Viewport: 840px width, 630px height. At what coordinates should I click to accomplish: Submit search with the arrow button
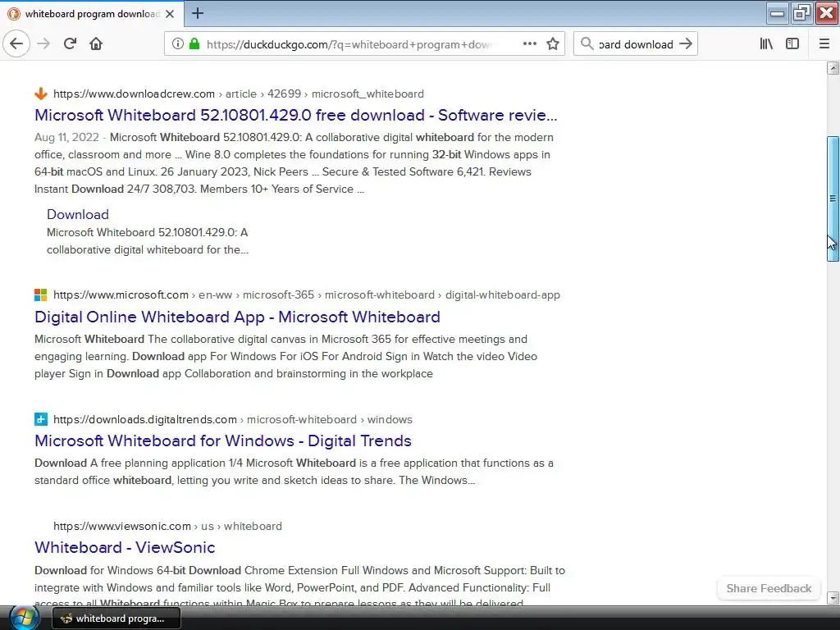685,44
